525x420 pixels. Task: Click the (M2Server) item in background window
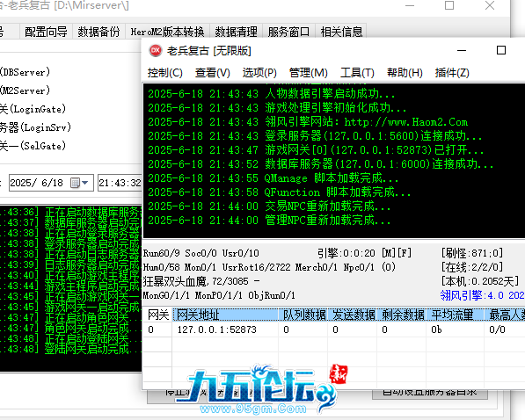point(25,91)
